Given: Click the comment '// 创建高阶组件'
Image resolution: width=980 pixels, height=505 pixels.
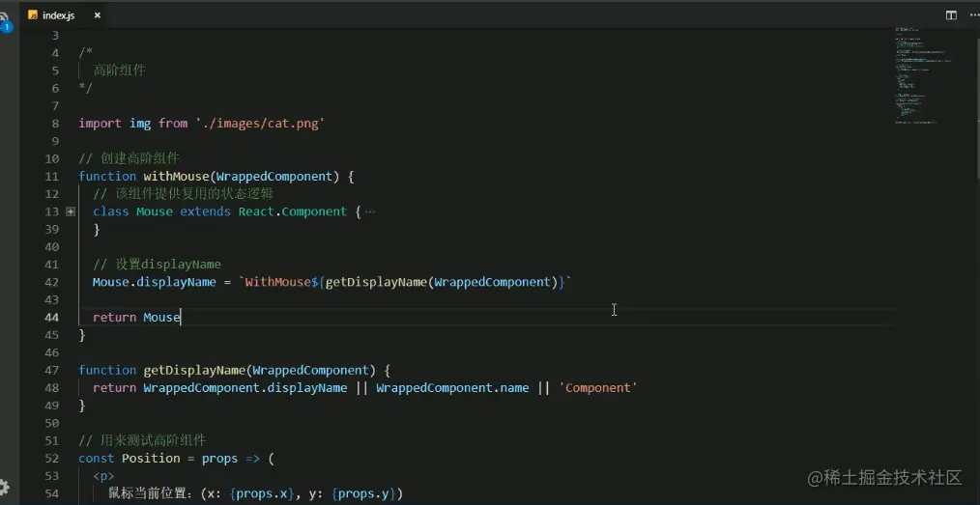Looking at the screenshot, I should point(130,158).
